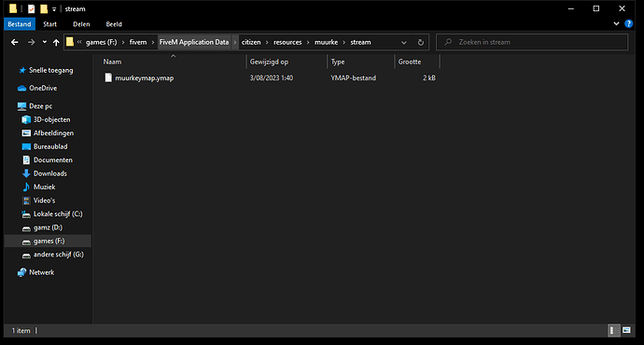
Task: Click the games (F:) breadcrumb
Action: tap(101, 42)
